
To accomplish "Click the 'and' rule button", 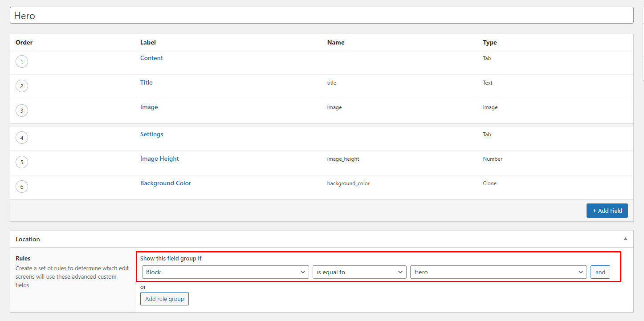I will pos(600,272).
